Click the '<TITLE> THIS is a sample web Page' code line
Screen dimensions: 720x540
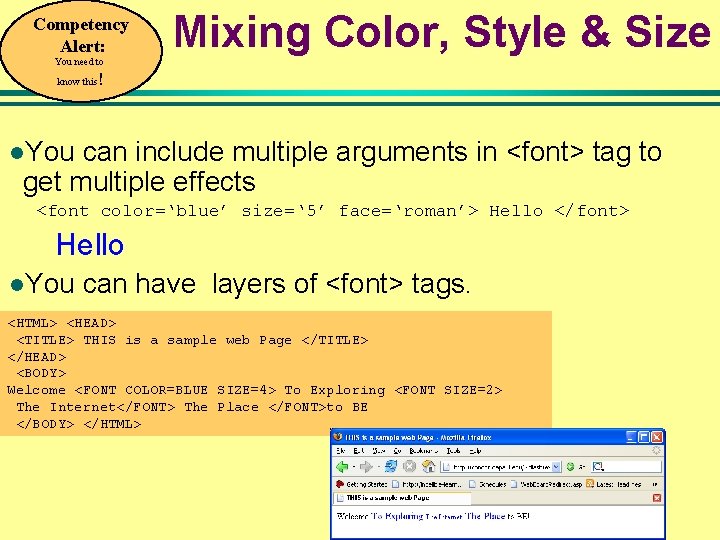coord(192,340)
